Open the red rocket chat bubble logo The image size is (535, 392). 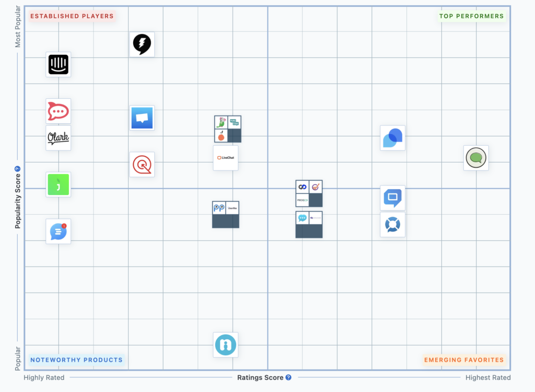point(59,111)
